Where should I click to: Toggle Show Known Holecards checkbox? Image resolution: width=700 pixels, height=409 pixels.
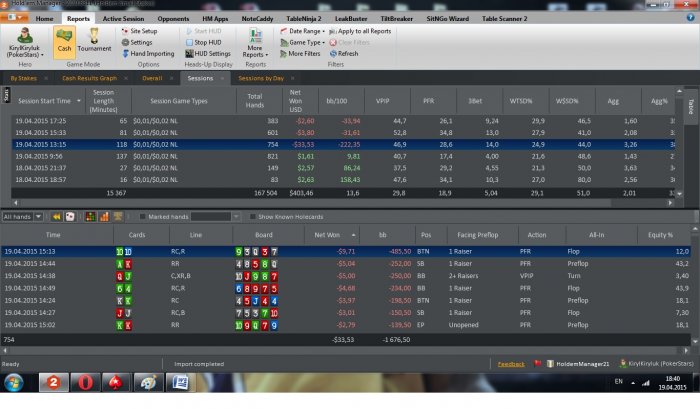coord(253,217)
